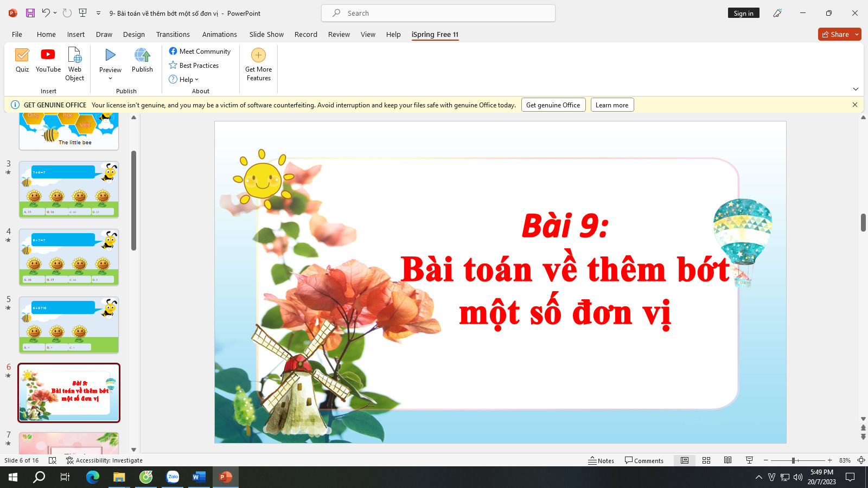Click Get genuine Office button
This screenshot has width=868, height=488.
point(553,105)
